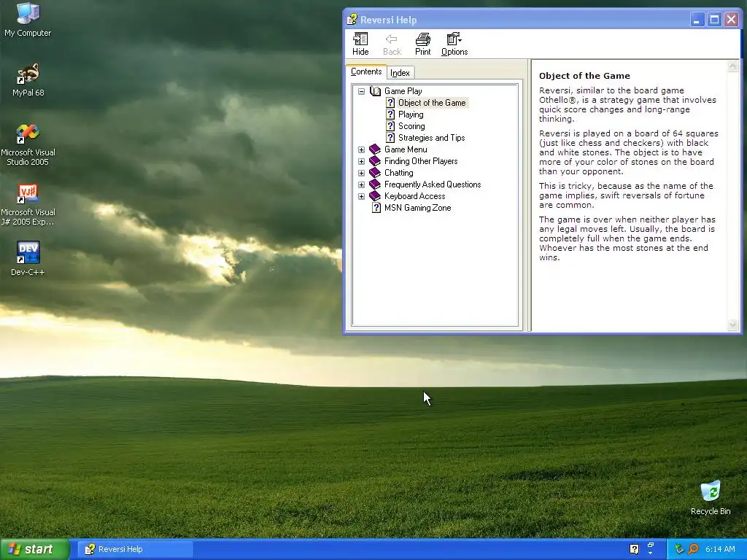Click the question page icon beside Scoring
Screen dimensions: 747x560
(390, 126)
